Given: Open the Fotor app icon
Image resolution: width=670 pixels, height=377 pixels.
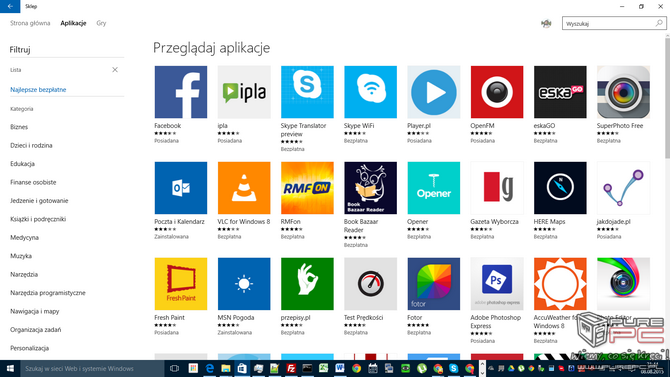Looking at the screenshot, I should [x=434, y=284].
